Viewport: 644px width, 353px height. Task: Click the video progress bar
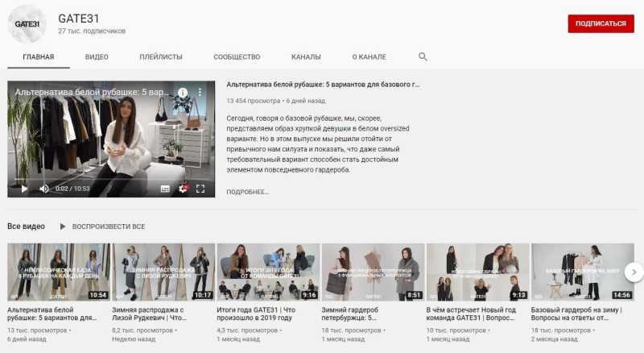[x=111, y=180]
